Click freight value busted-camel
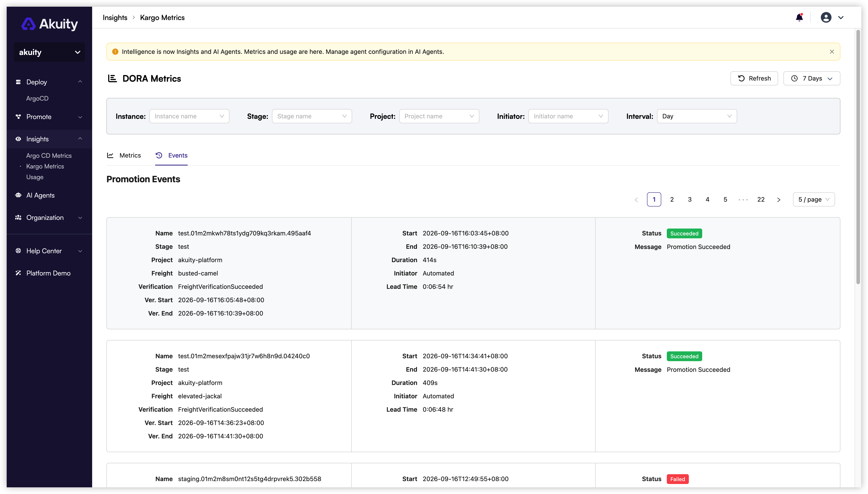Viewport: 868px width, 494px height. coord(198,273)
